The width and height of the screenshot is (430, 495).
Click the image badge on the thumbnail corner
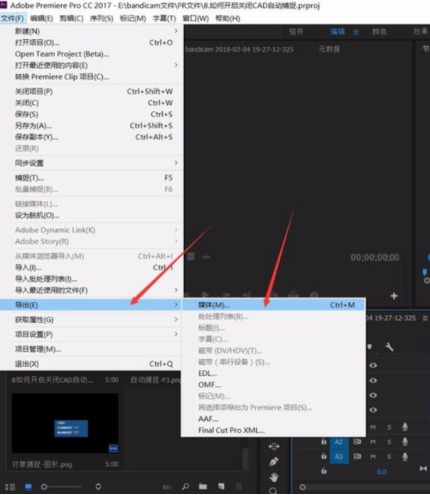(113, 448)
